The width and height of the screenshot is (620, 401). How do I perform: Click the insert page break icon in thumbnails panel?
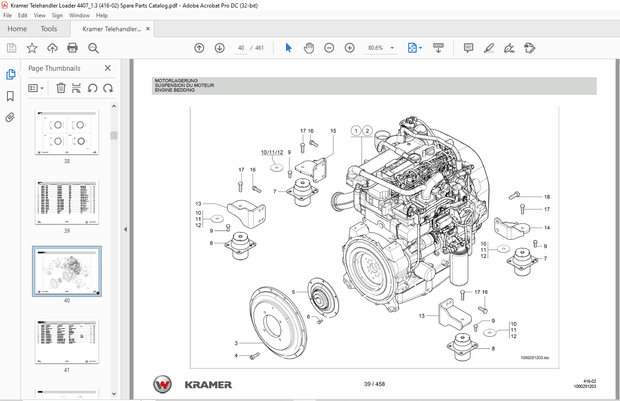click(76, 88)
